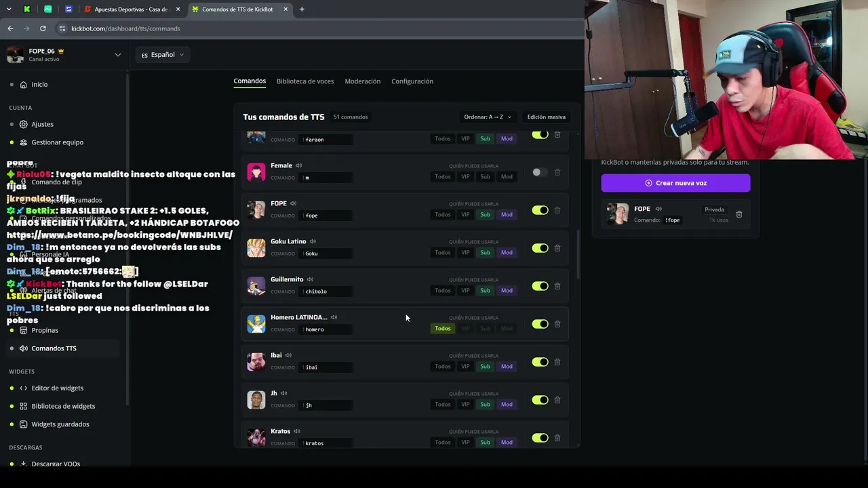This screenshot has height=488, width=868.
Task: Play the Ibai voice preview speaker
Action: (288, 355)
